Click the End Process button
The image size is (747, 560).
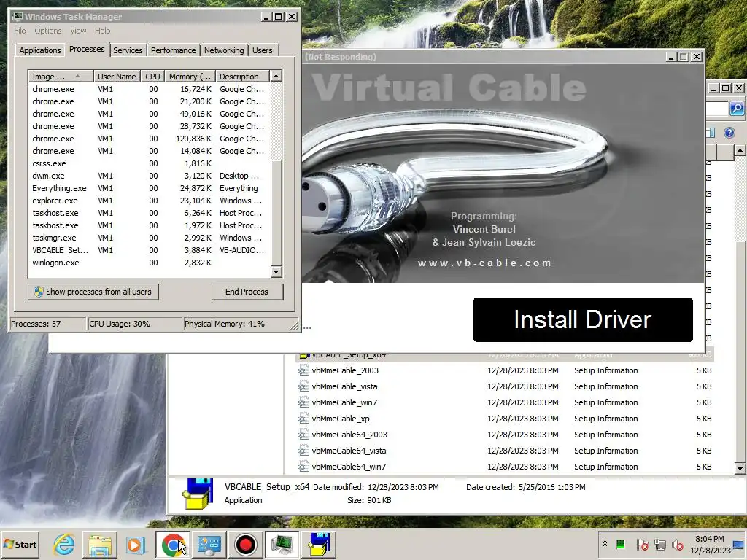click(x=247, y=292)
